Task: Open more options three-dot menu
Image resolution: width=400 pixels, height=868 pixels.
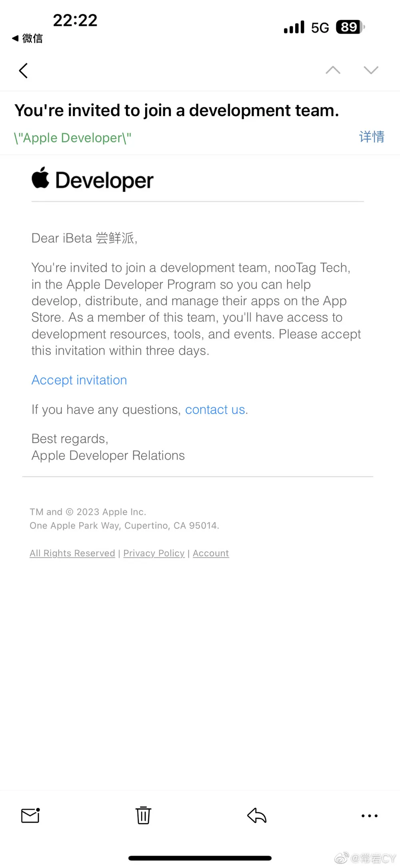Action: click(x=369, y=816)
